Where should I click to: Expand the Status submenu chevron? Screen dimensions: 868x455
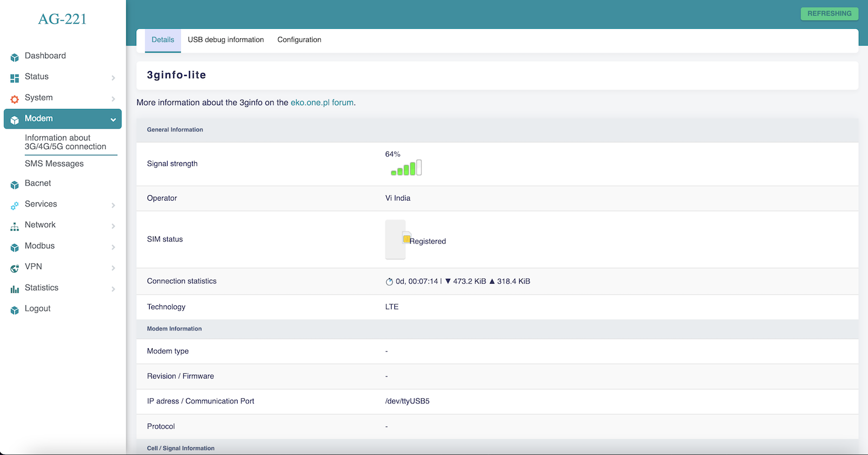click(113, 78)
